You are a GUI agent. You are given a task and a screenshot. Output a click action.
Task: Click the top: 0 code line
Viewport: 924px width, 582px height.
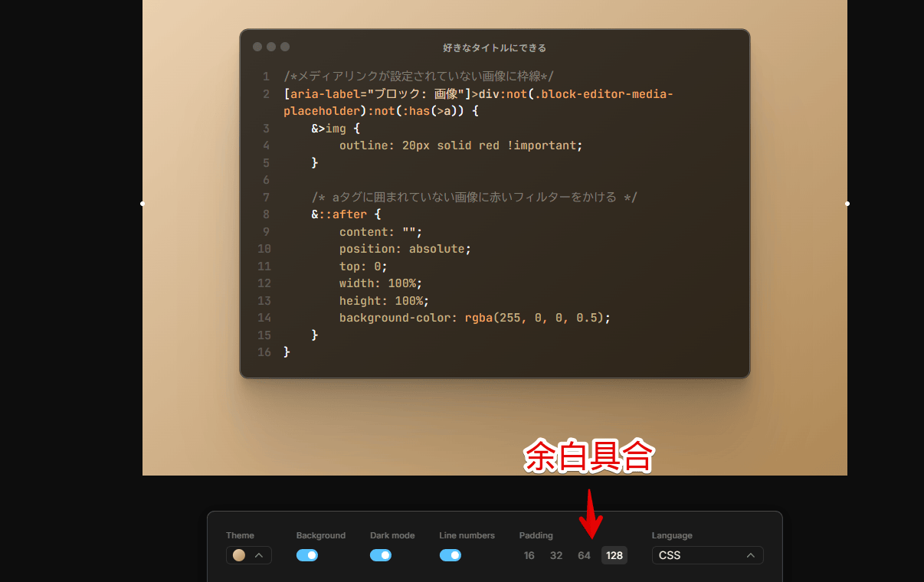click(364, 266)
